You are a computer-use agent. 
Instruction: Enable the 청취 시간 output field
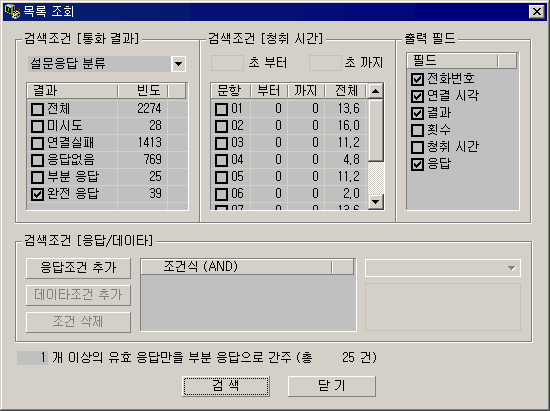pyautogui.click(x=417, y=147)
